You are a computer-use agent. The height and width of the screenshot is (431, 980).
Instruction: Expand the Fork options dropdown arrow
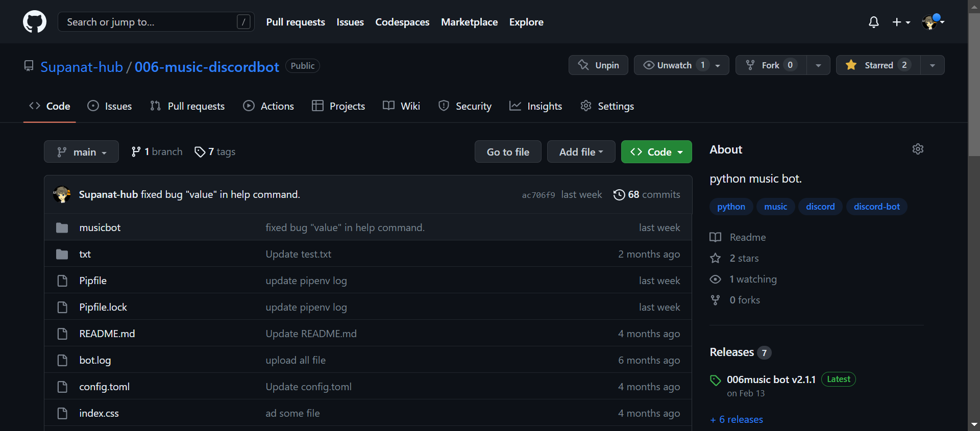818,65
